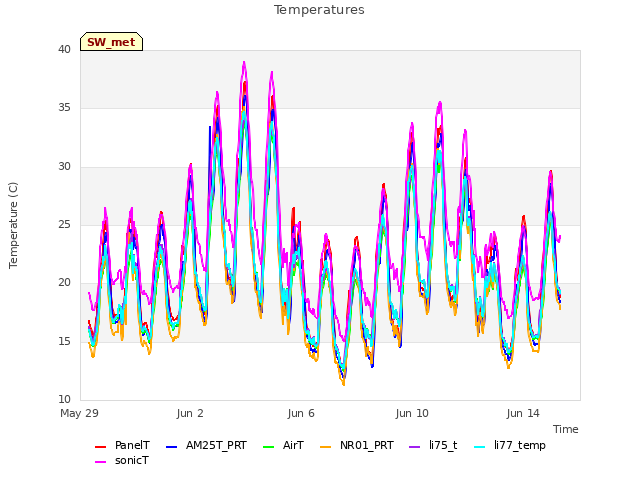640x480 pixels.
Task: Click the li77_temp cyan legend swatch
Action: point(480,447)
